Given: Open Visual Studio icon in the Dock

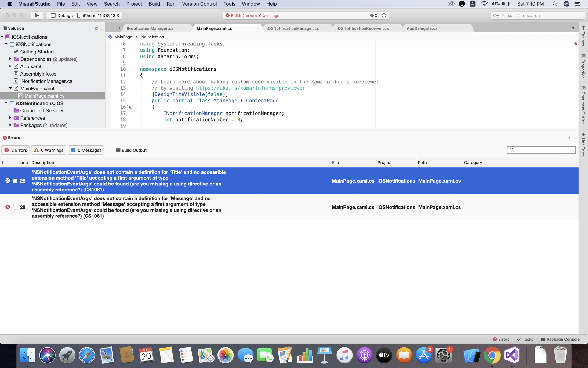Looking at the screenshot, I should tap(512, 355).
